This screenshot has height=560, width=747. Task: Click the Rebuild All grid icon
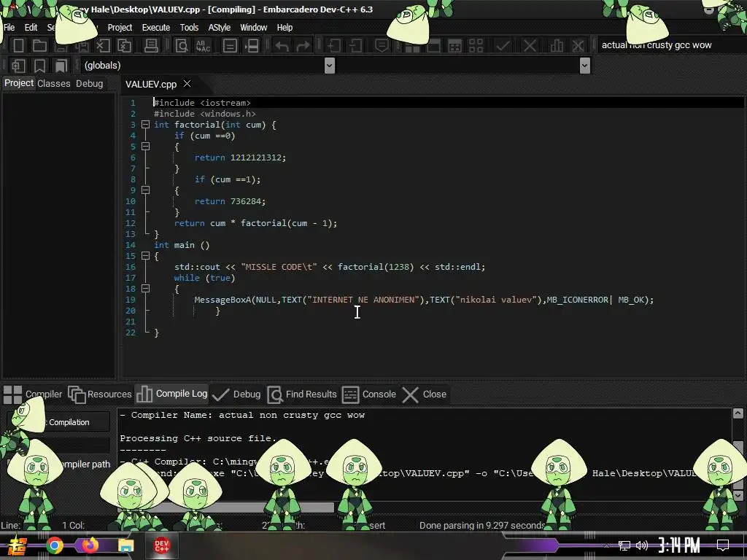pos(476,46)
